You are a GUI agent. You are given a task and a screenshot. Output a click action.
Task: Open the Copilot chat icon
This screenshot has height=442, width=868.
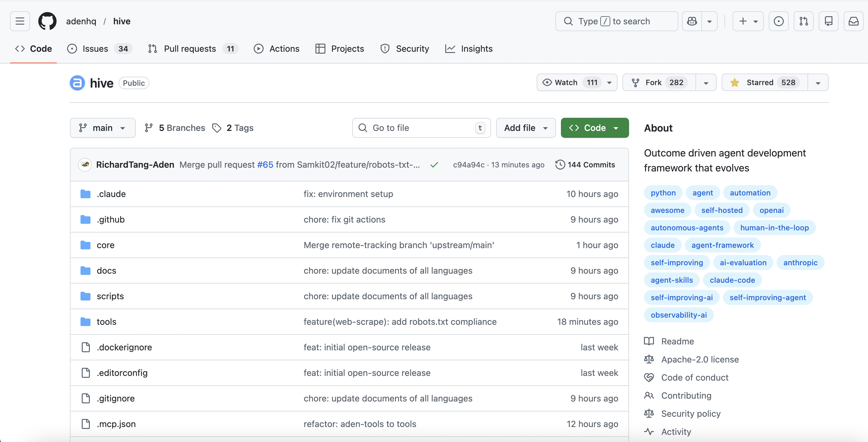tap(692, 21)
